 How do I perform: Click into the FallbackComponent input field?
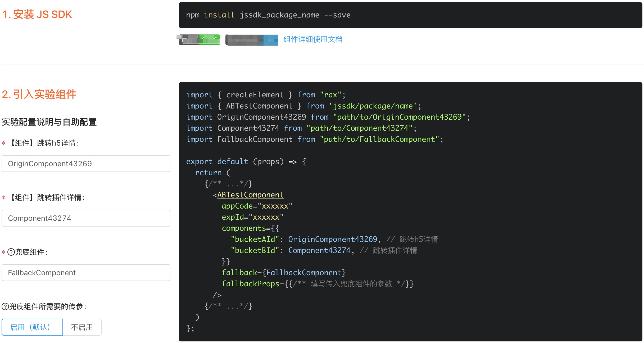(86, 273)
